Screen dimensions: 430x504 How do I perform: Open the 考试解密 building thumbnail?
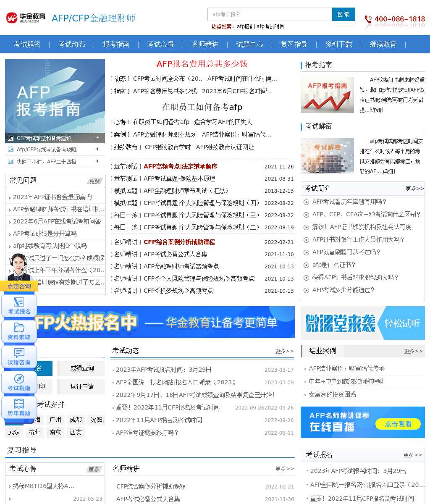coord(327,156)
